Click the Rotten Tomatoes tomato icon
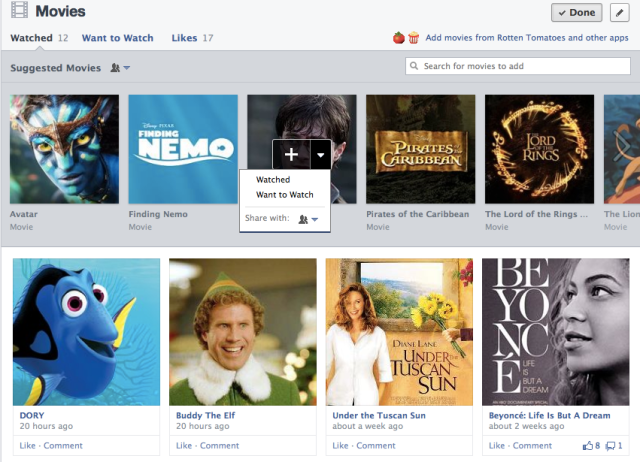 coord(399,38)
